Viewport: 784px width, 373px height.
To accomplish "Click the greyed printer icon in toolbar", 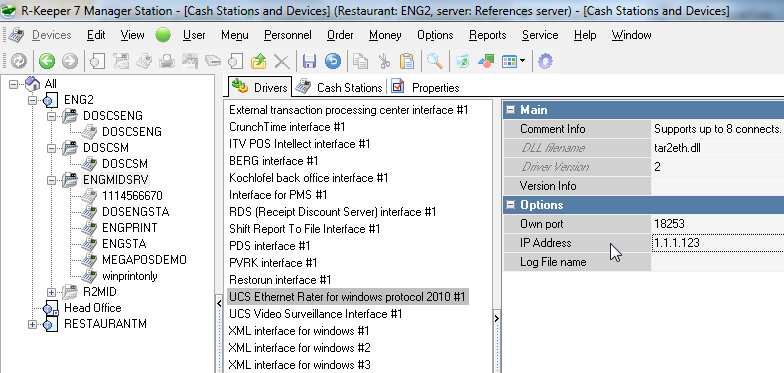I will click(166, 61).
